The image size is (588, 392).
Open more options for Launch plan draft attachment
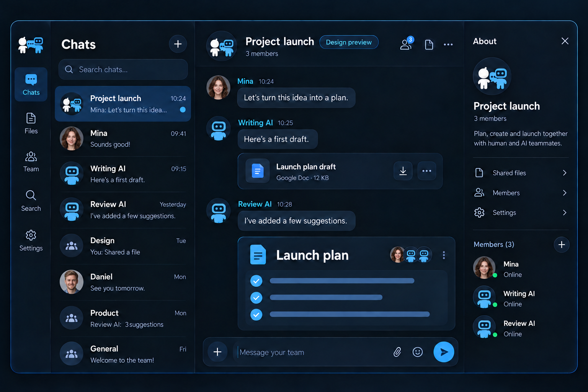click(x=427, y=171)
